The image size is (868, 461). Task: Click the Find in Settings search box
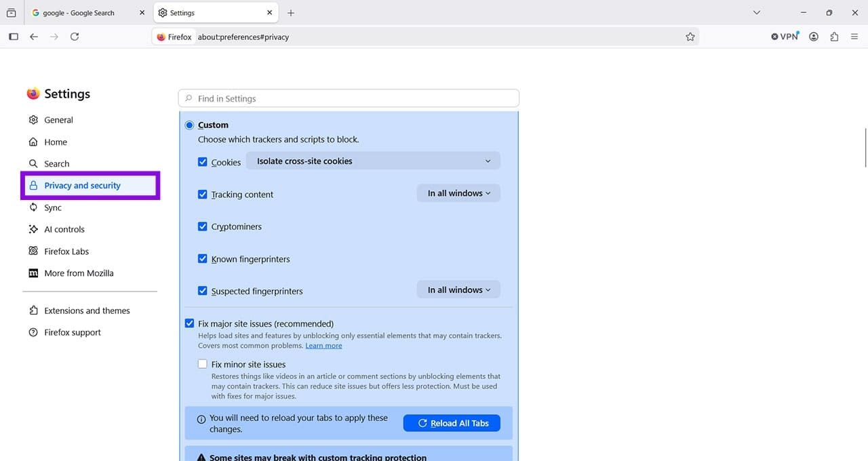(x=349, y=98)
